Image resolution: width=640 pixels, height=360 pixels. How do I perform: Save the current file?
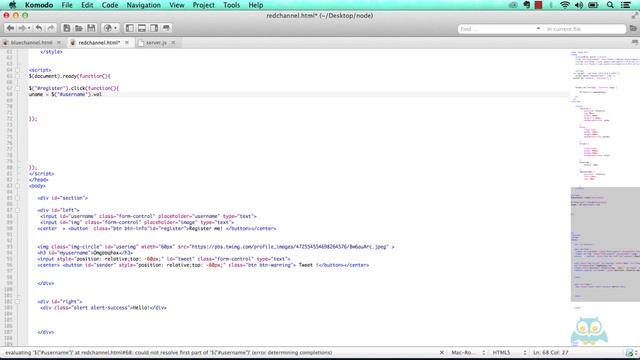(91, 28)
